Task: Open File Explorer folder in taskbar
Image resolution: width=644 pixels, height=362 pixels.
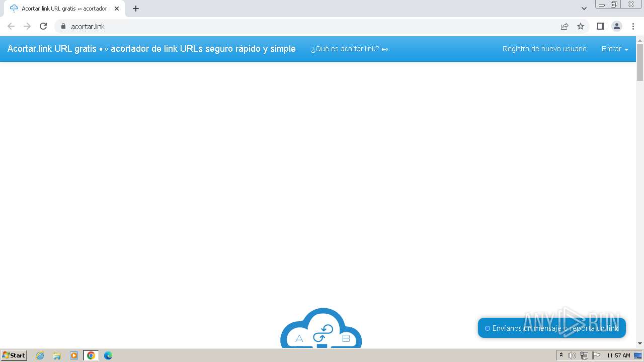Action: click(x=57, y=355)
